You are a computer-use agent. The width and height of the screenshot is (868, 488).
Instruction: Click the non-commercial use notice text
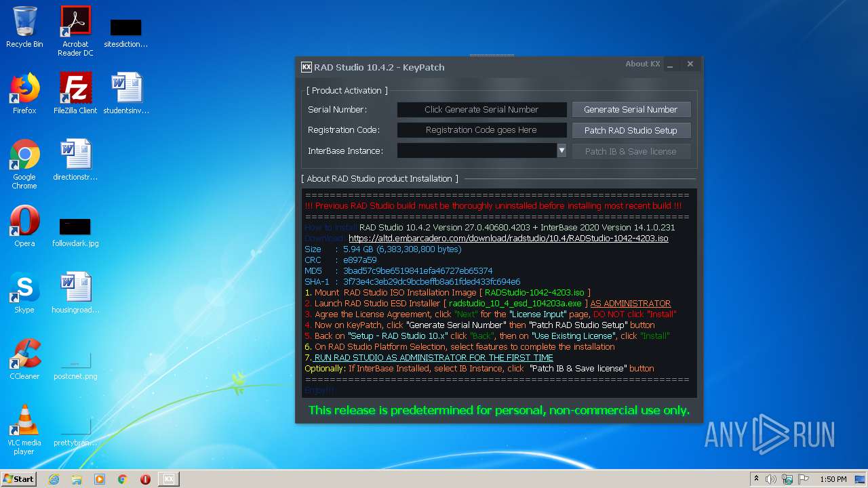[498, 410]
